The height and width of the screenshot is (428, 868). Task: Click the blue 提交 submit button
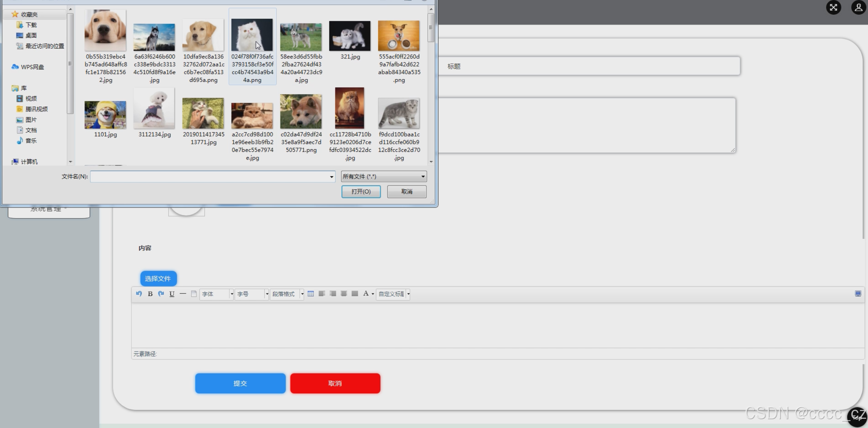pyautogui.click(x=240, y=383)
